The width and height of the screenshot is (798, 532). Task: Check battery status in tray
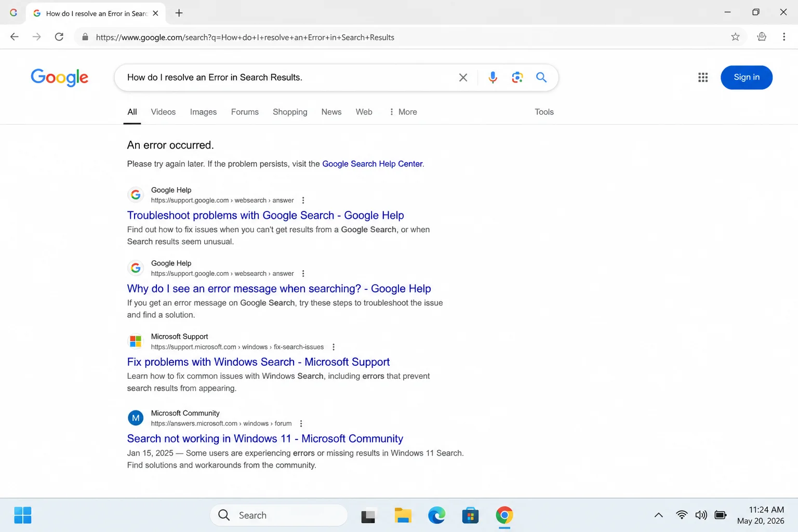[721, 515]
